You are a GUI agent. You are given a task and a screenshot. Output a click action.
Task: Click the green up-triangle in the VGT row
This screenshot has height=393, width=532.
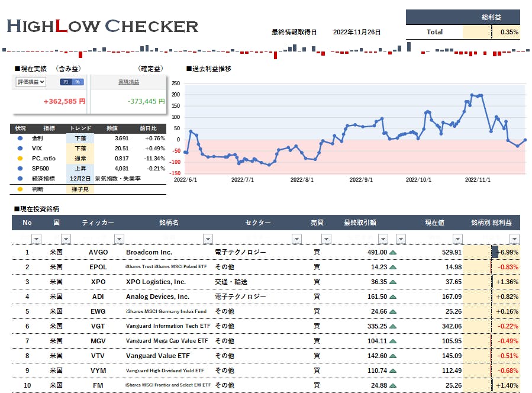393,326
